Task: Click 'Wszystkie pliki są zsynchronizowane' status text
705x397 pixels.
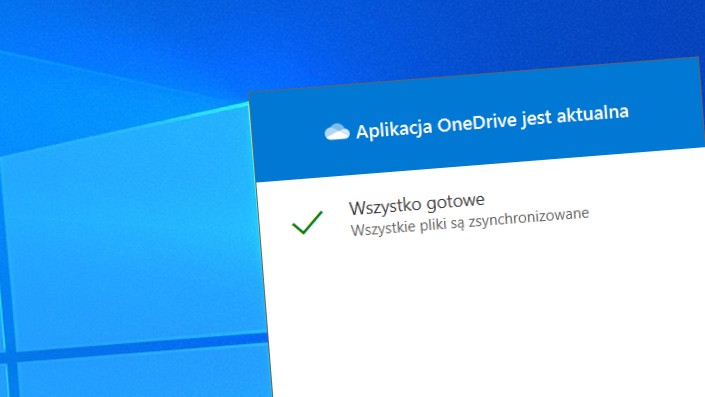Action: (x=469, y=221)
